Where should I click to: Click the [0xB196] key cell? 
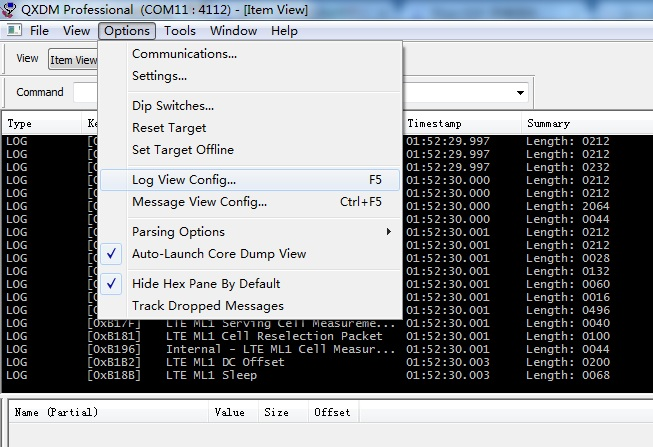[114, 349]
